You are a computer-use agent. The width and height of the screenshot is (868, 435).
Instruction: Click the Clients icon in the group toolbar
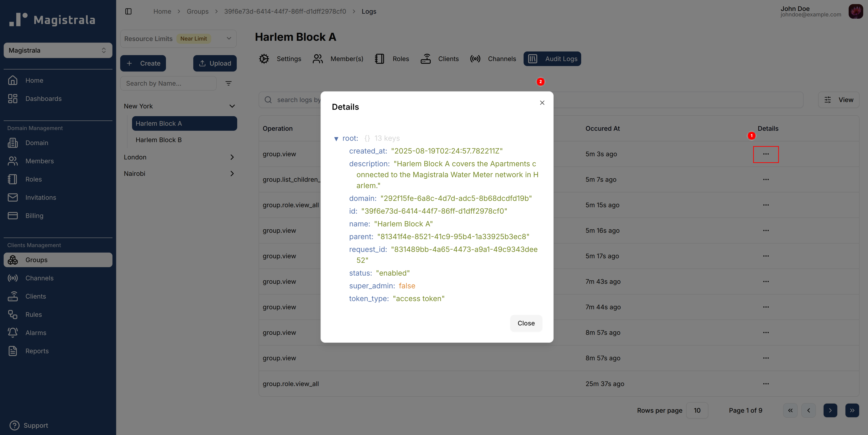[x=425, y=59]
